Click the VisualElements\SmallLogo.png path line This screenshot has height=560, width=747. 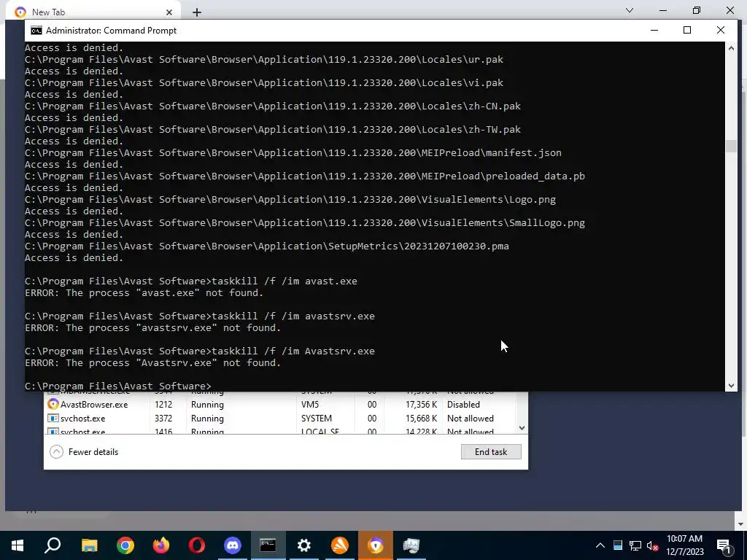[305, 223]
